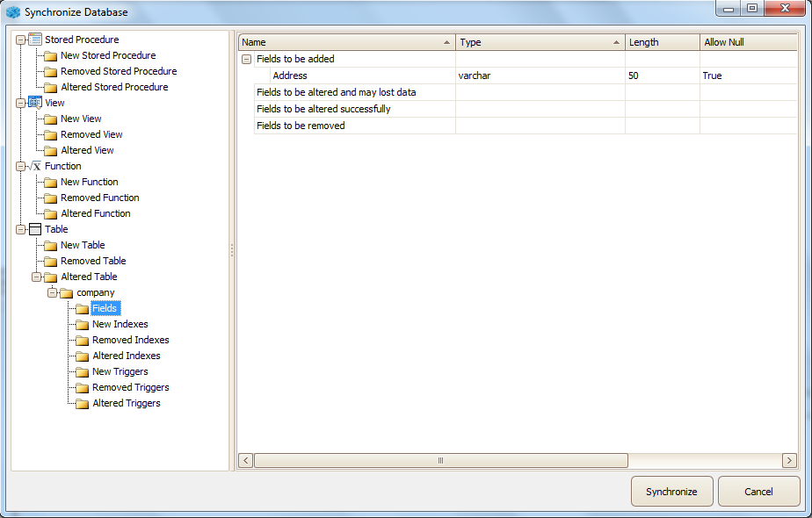Select the New Table tree item
Screen dimensions: 812x518
click(83, 245)
